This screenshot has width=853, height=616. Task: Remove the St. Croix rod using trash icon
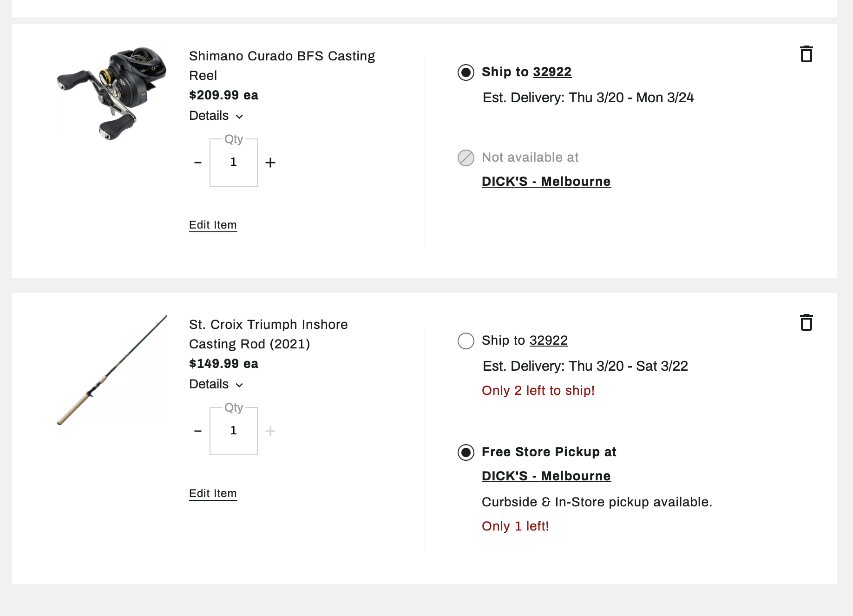[807, 322]
